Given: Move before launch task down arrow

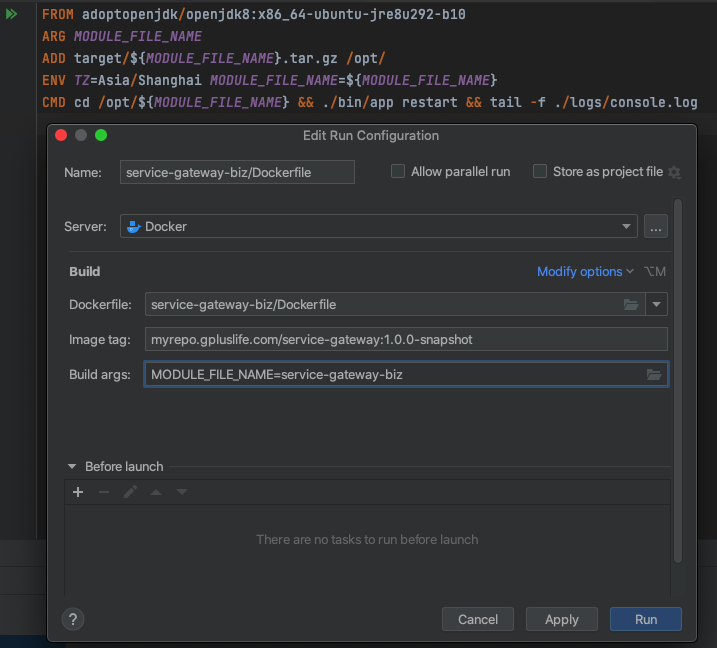Looking at the screenshot, I should tap(182, 492).
